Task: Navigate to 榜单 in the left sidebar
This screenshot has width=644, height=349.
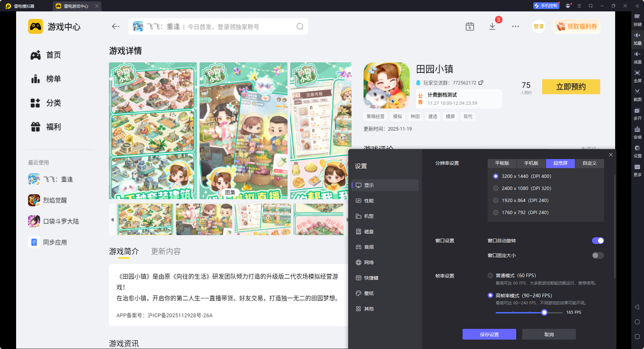Action: click(53, 79)
